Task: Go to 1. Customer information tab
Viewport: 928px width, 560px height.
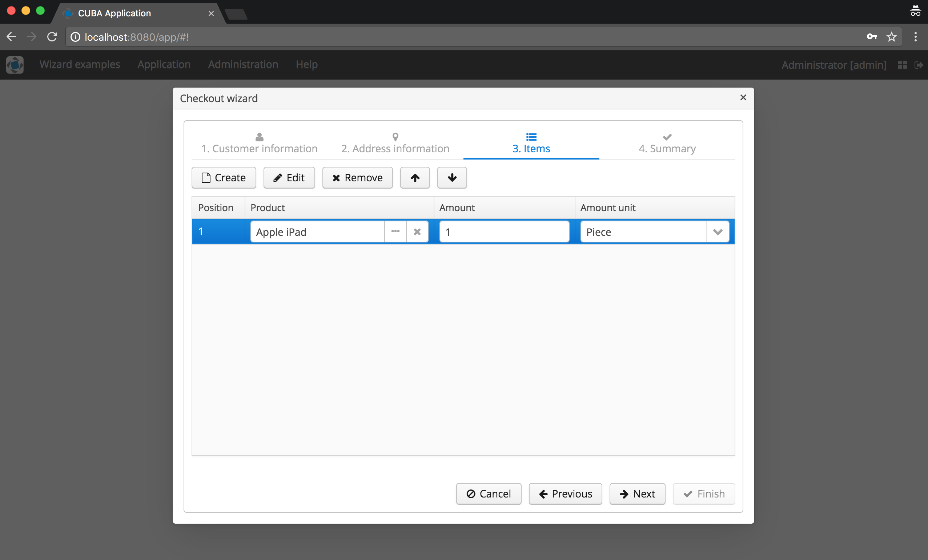Action: [259, 144]
